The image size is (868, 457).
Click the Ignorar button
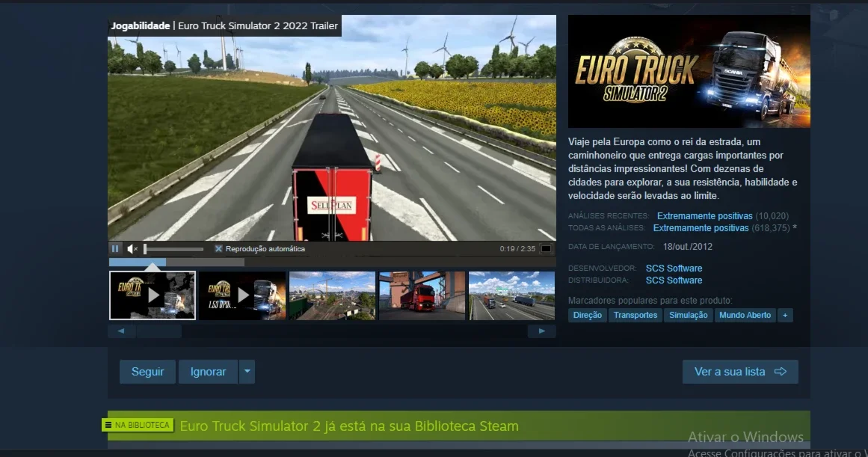[x=208, y=372]
